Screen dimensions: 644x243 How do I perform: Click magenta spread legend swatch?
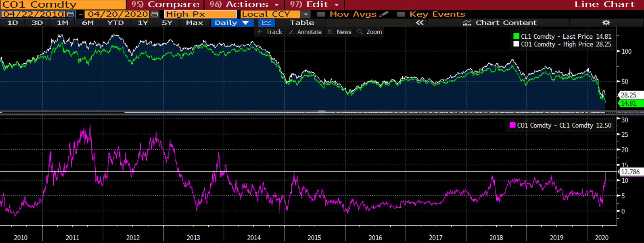(512, 125)
